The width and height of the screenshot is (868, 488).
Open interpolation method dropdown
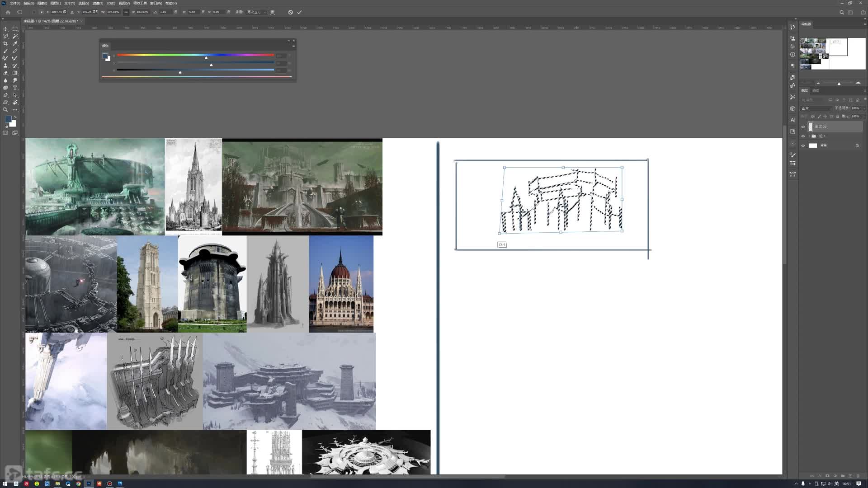coord(256,12)
